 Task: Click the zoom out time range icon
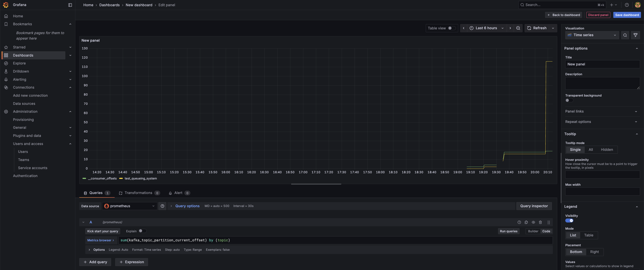coord(518,28)
